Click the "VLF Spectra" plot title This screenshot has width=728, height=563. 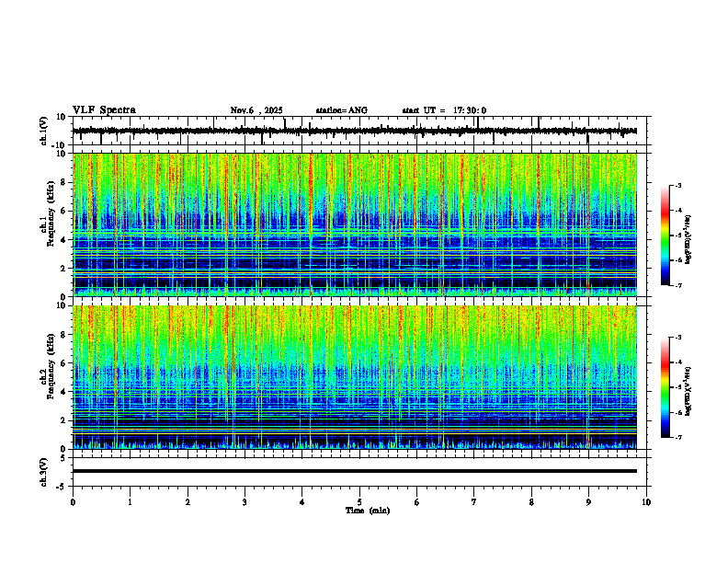tap(104, 110)
